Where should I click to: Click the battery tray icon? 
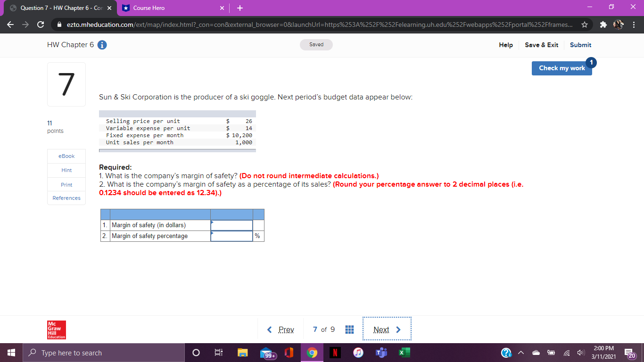(x=551, y=353)
